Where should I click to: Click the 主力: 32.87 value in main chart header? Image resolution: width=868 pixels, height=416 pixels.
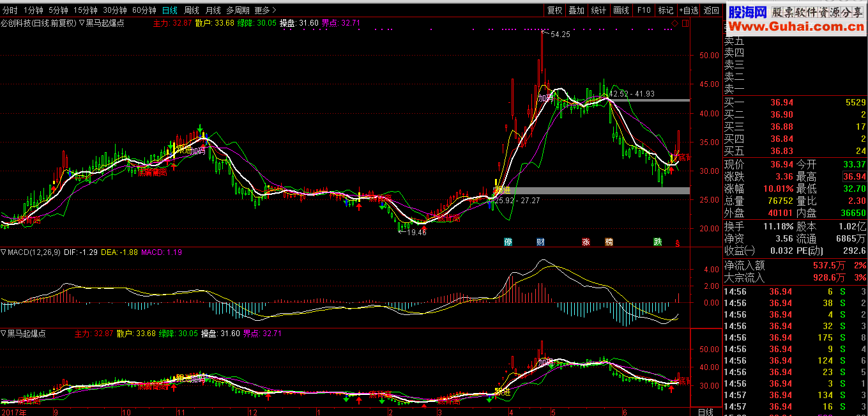coord(172,23)
